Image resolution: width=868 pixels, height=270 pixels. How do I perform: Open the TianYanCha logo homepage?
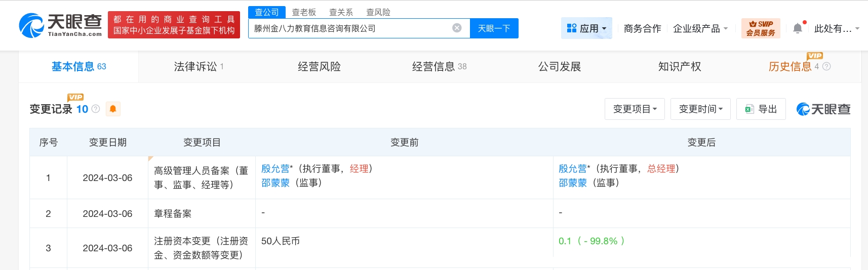pos(60,25)
